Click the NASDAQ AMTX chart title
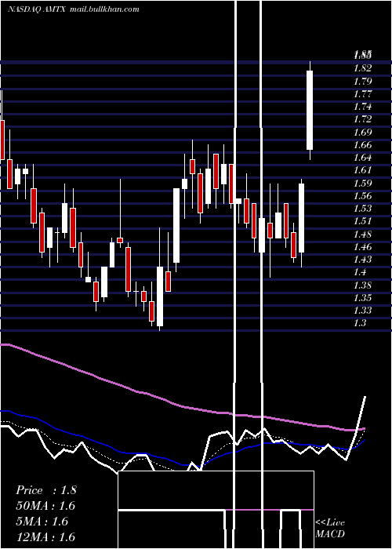Screen dimensions: 392x549 [36, 9]
